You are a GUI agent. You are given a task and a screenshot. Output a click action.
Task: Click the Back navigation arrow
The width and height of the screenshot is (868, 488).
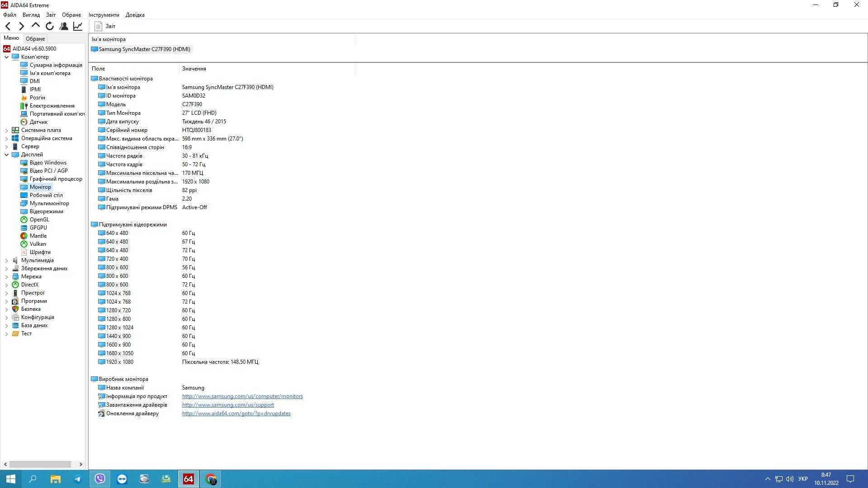coord(8,26)
